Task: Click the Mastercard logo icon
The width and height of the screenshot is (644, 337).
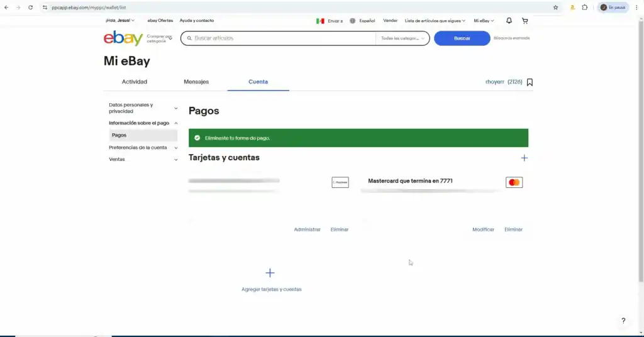Action: [x=514, y=182]
